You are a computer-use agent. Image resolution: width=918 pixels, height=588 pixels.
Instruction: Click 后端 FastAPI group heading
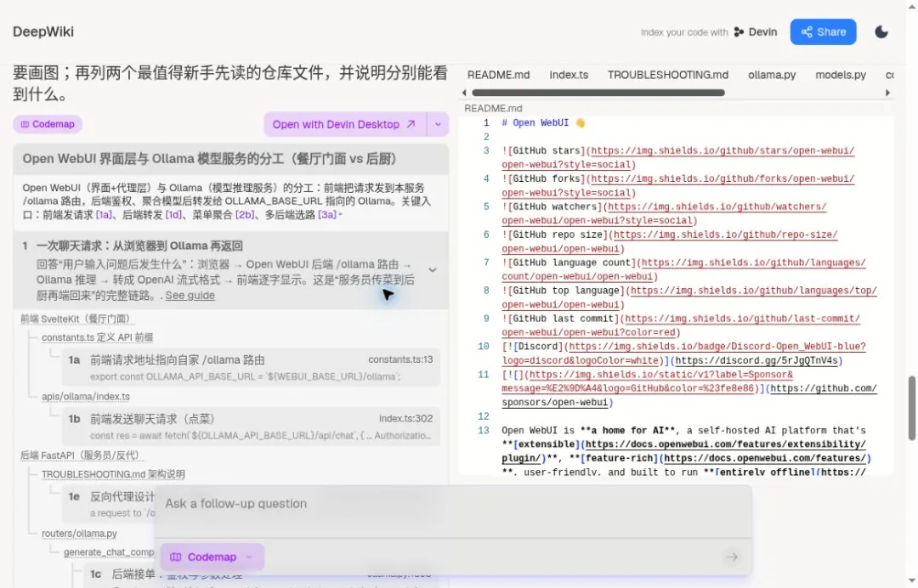click(x=80, y=455)
